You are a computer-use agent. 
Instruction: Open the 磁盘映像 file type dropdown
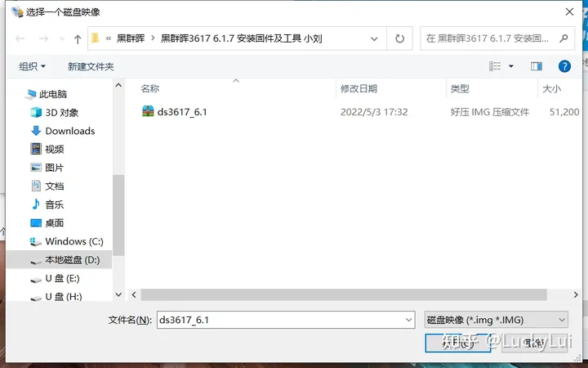click(496, 320)
